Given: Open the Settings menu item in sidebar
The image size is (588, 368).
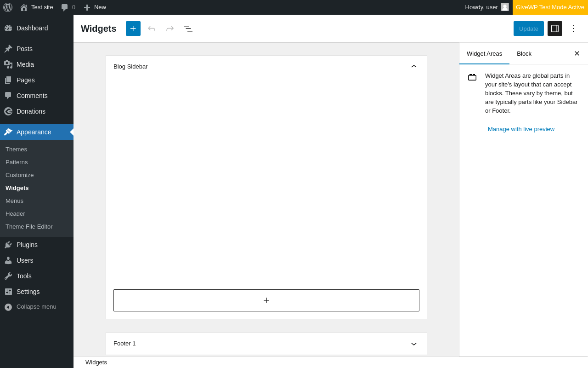Looking at the screenshot, I should pyautogui.click(x=37, y=292).
